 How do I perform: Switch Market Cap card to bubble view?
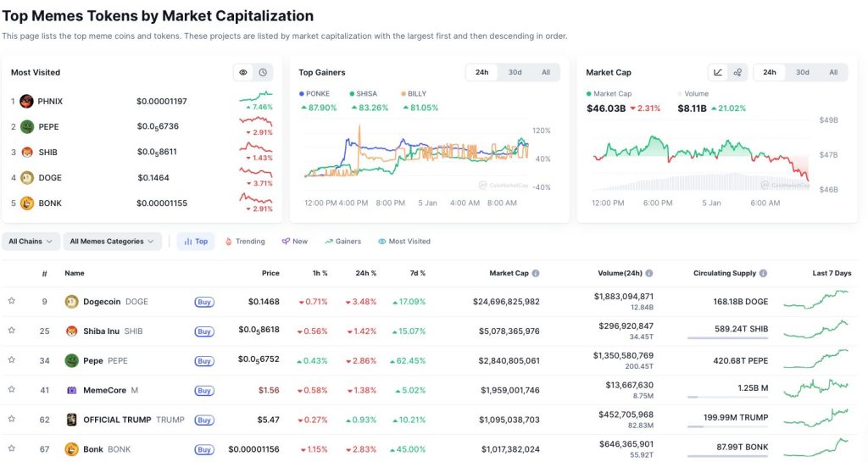click(737, 73)
